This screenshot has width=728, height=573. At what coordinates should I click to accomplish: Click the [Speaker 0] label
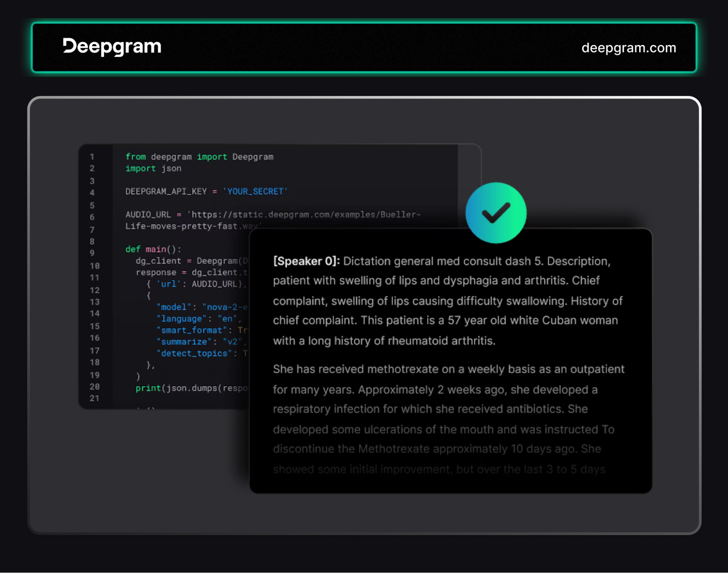click(x=306, y=261)
